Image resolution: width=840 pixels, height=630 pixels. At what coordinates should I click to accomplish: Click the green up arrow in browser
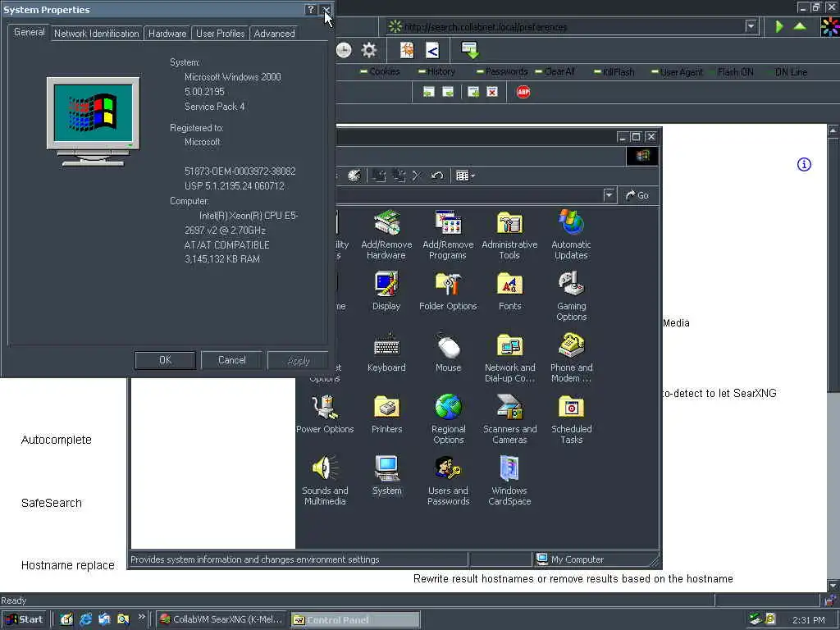click(x=800, y=25)
